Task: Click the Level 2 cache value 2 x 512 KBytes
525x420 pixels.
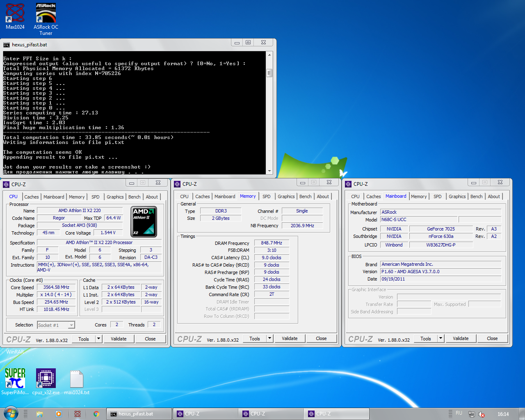Action: (121, 302)
